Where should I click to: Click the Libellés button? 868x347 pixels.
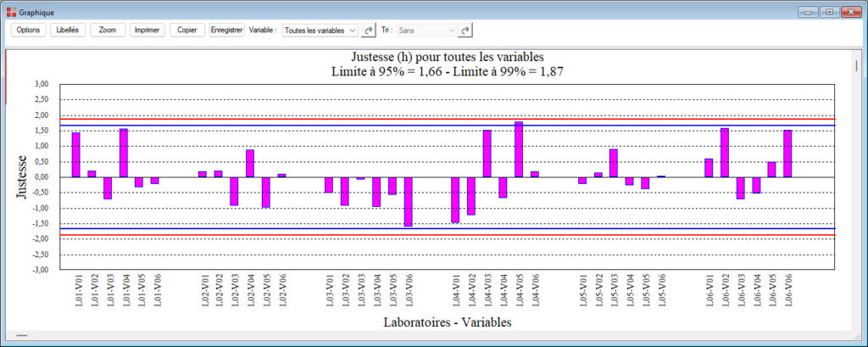tap(66, 30)
